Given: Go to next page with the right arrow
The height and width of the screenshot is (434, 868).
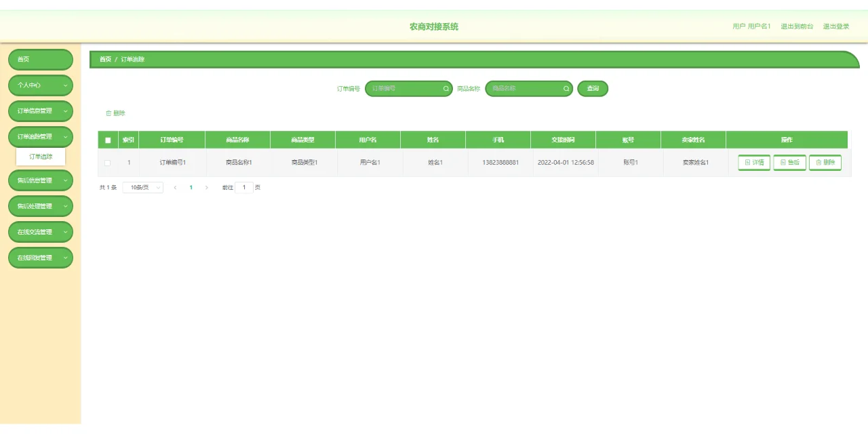Looking at the screenshot, I should click(x=207, y=188).
